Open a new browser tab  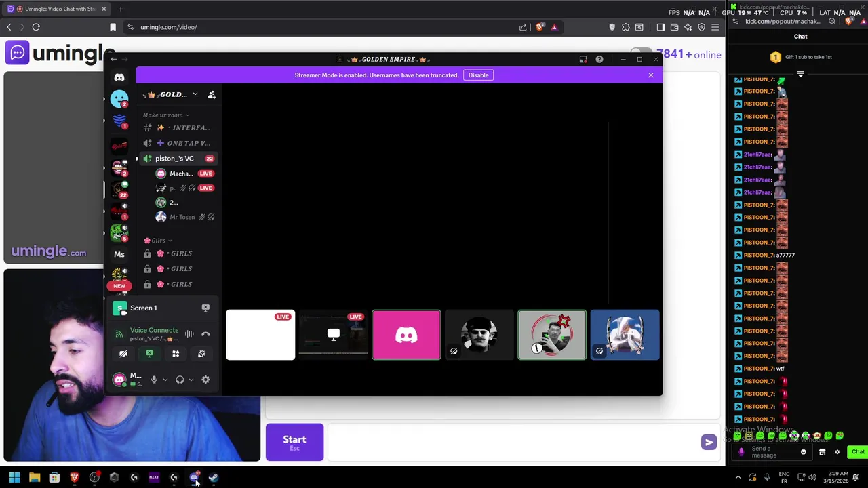pos(120,9)
